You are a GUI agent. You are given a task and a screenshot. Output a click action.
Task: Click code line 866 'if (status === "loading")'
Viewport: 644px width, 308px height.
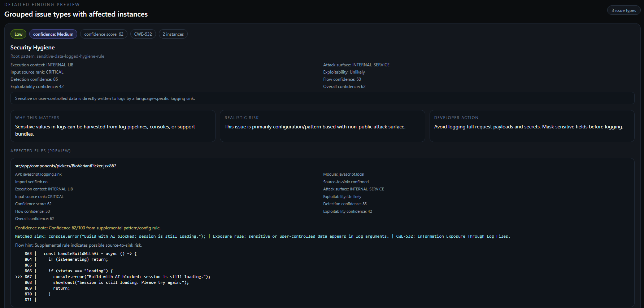click(x=69, y=271)
